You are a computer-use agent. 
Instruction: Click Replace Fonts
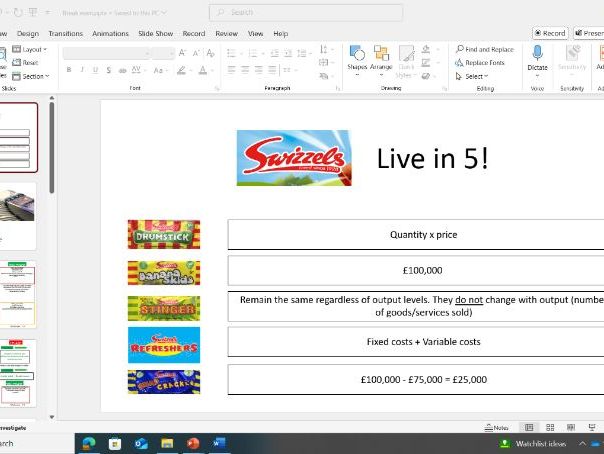480,62
